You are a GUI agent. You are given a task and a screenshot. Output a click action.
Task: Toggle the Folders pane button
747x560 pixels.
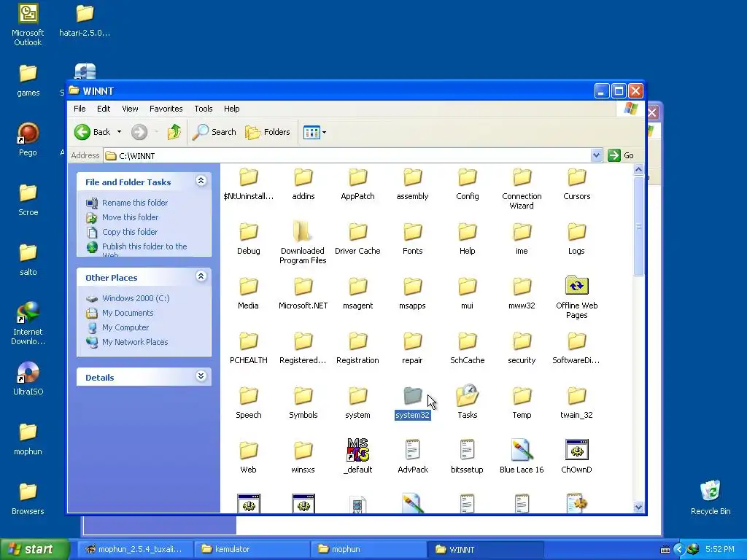pyautogui.click(x=267, y=132)
